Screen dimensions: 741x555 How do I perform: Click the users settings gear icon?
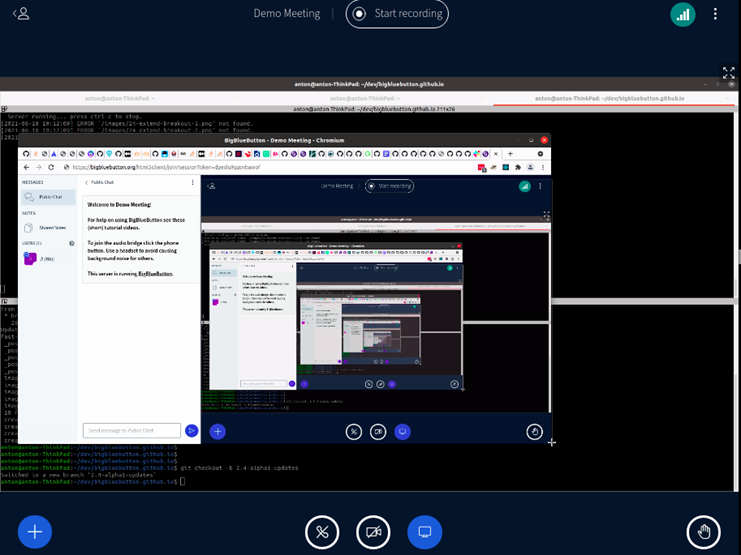[71, 243]
